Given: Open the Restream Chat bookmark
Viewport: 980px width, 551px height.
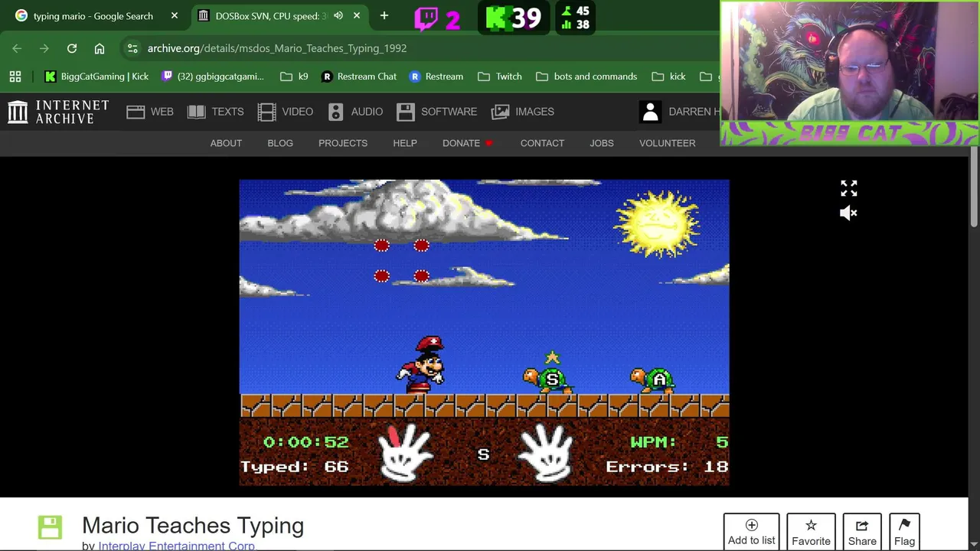Looking at the screenshot, I should (359, 77).
